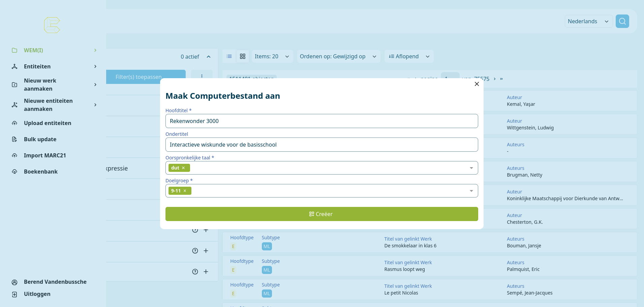Remove the 'dut' language tag

pos(183,168)
